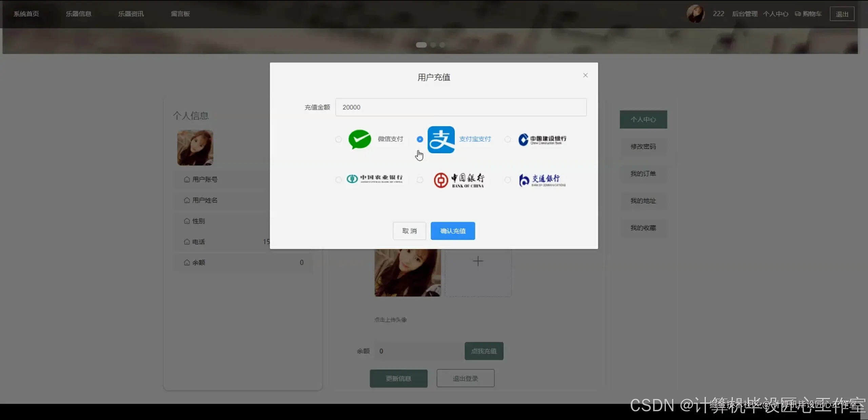Click the uploaded avatar image thumbnail
Screen dimensions: 868x420
408,273
